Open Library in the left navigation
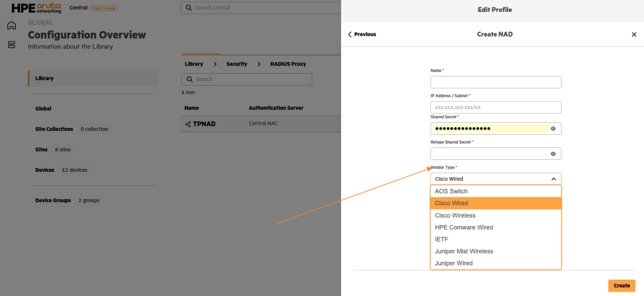This screenshot has height=296, width=644. coord(45,79)
